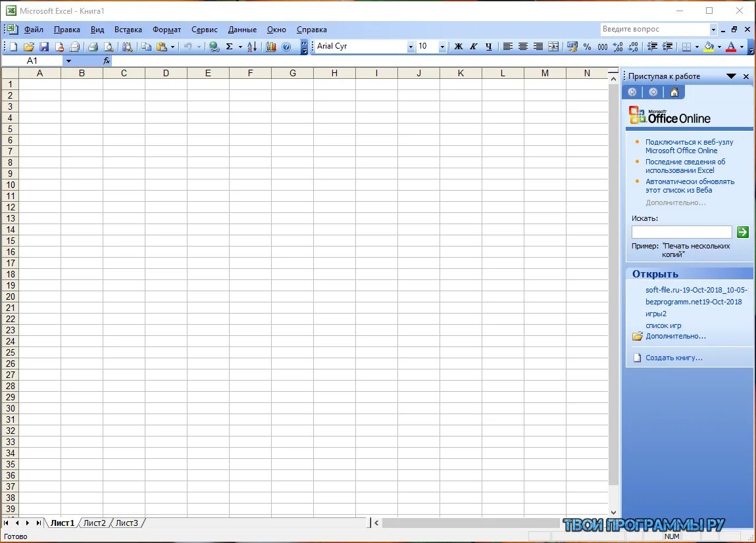This screenshot has width=756, height=543.
Task: Expand the task pane title dropdown triangle
Action: click(731, 76)
